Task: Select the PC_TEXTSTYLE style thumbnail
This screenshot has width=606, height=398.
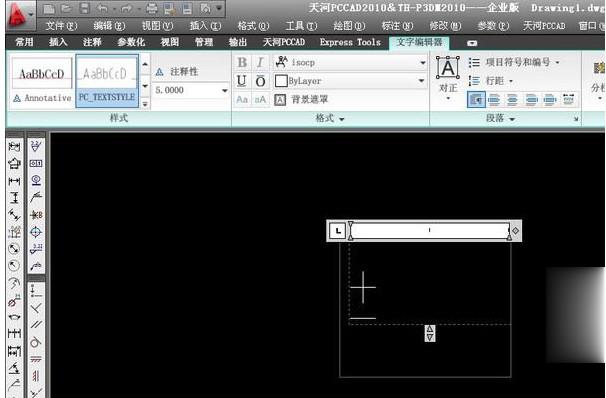Action: pos(107,81)
